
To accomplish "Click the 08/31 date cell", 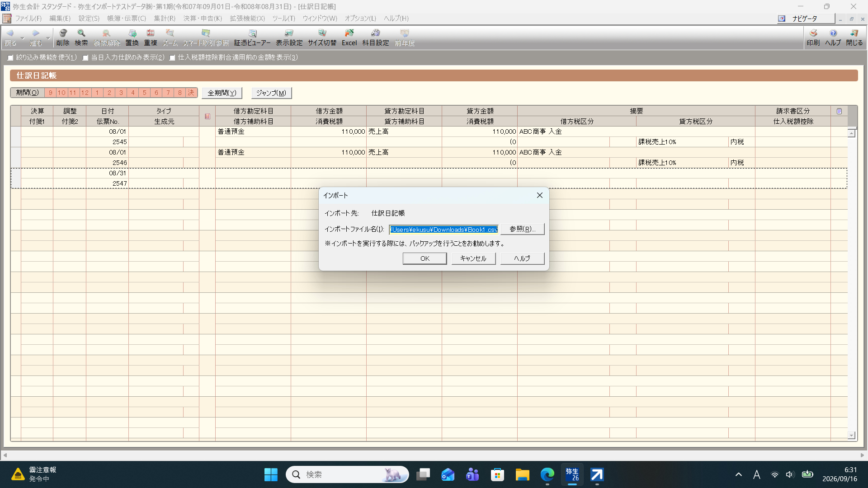I will 108,173.
